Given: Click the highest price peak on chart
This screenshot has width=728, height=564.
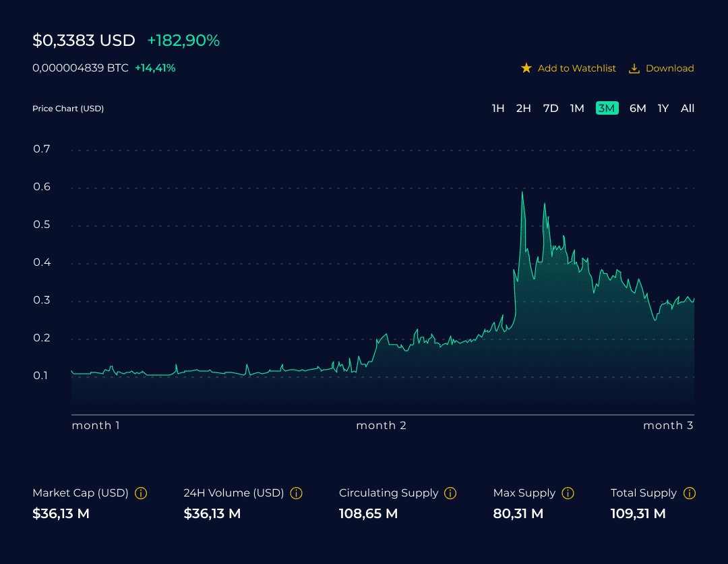Looking at the screenshot, I should pyautogui.click(x=522, y=192).
